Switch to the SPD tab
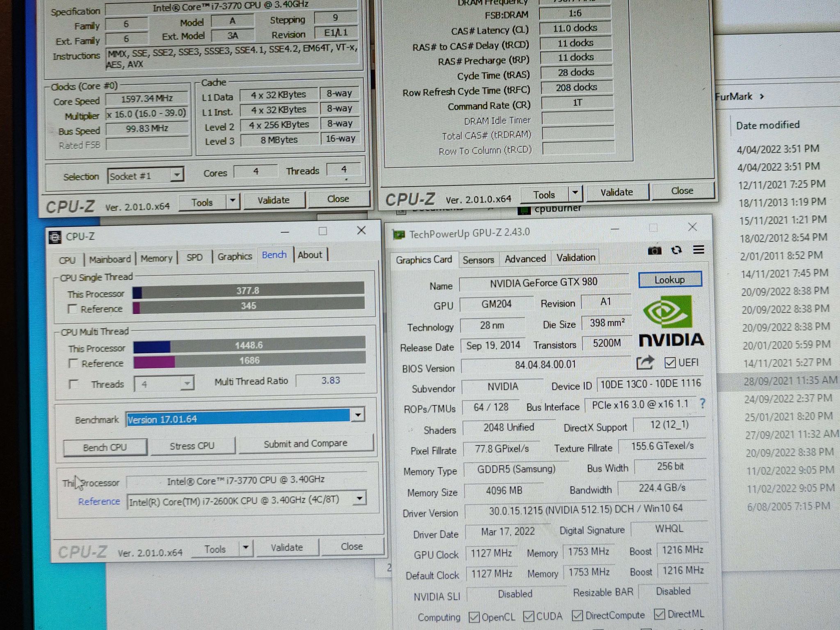The height and width of the screenshot is (630, 840). pyautogui.click(x=194, y=257)
